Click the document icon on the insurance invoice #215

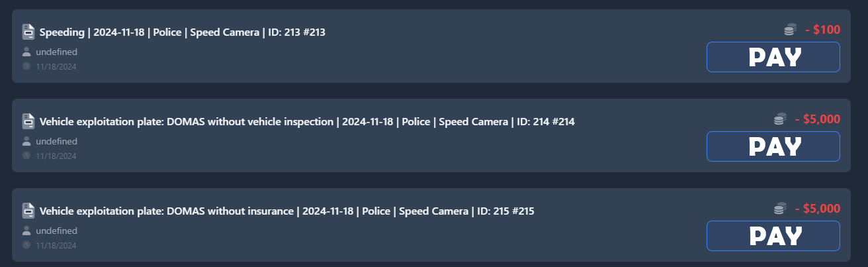point(28,211)
